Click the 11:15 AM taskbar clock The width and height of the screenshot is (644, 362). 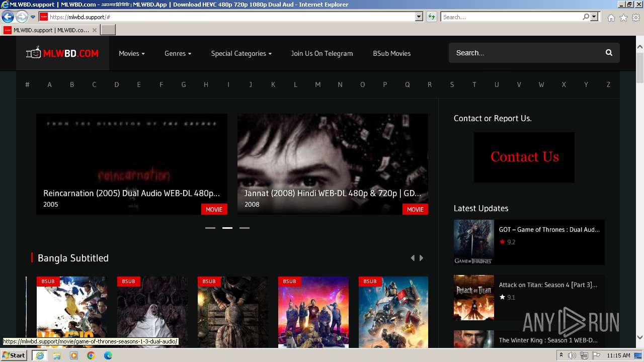[x=618, y=355]
